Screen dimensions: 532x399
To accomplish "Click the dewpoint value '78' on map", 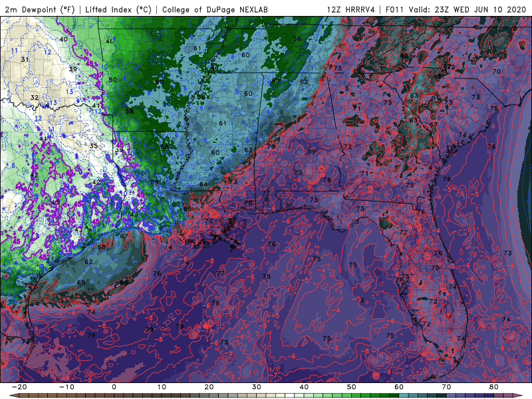I will tap(248, 203).
